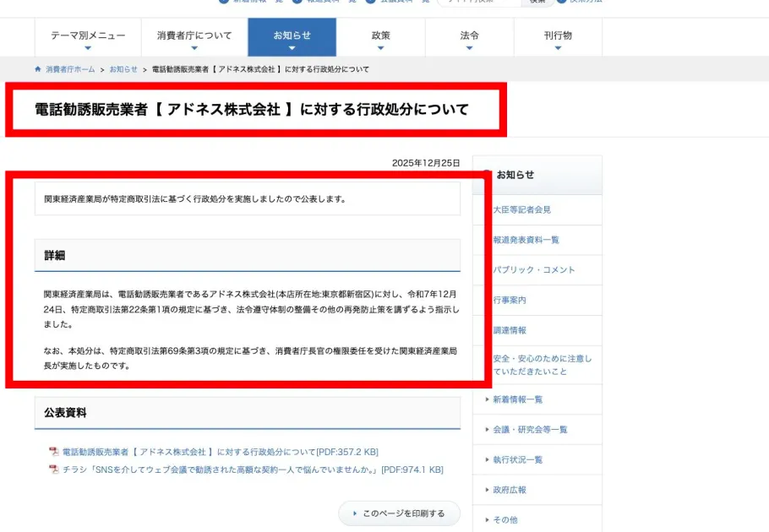Open the 消費者庁について navigation menu
The width and height of the screenshot is (769, 532).
194,38
